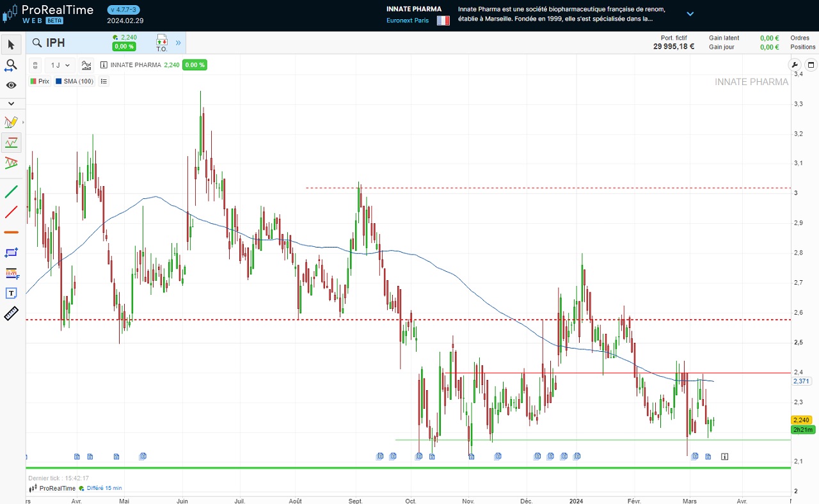The image size is (819, 504).
Task: Click the Gain jour label
Action: point(721,47)
